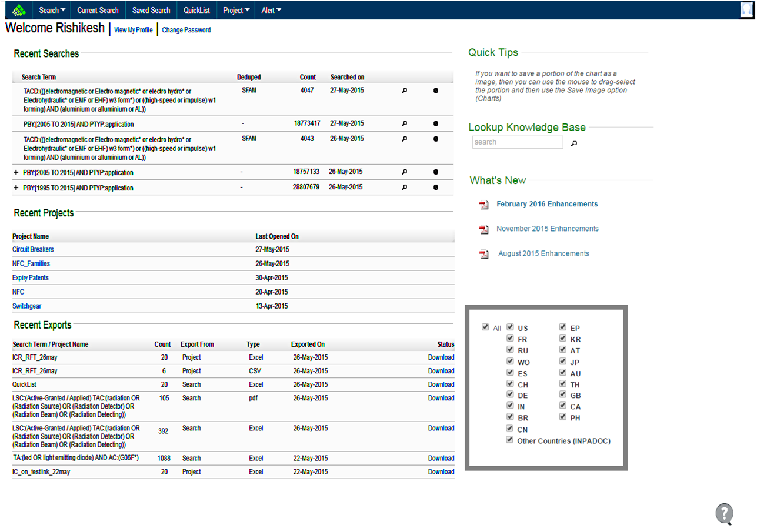Download the QuickList export
Screen dimensions: 757x532
click(x=441, y=384)
